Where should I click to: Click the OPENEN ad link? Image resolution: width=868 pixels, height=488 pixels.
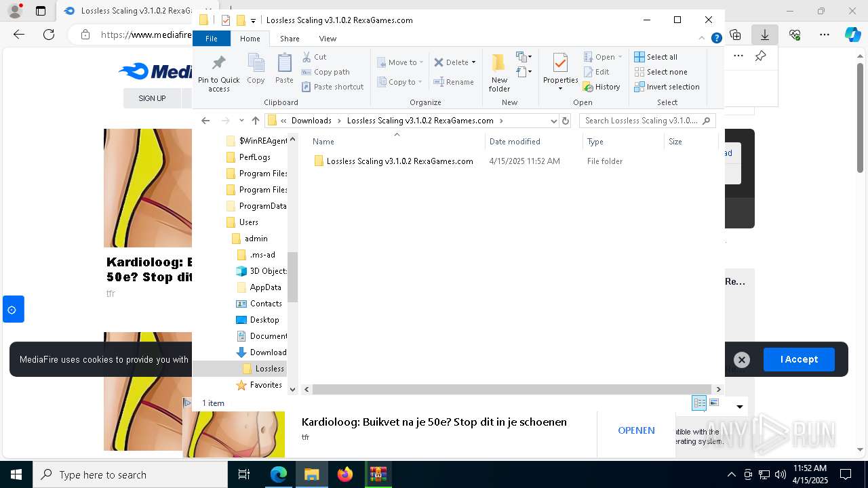(636, 430)
